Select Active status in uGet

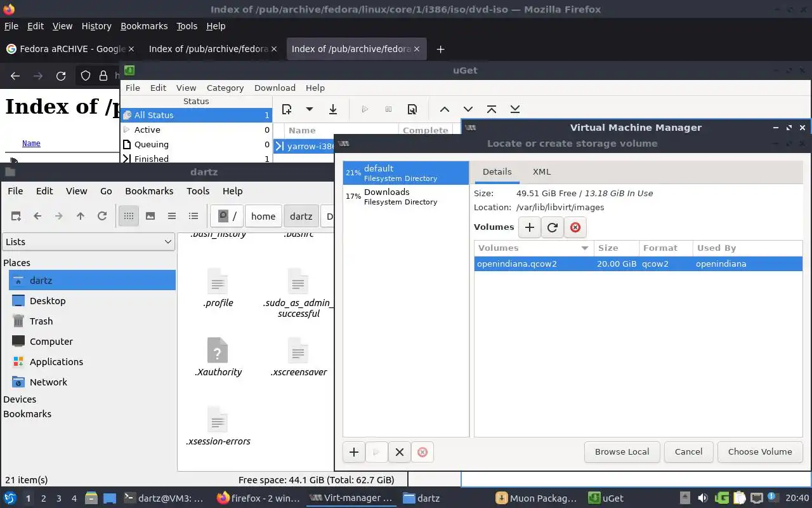point(196,130)
